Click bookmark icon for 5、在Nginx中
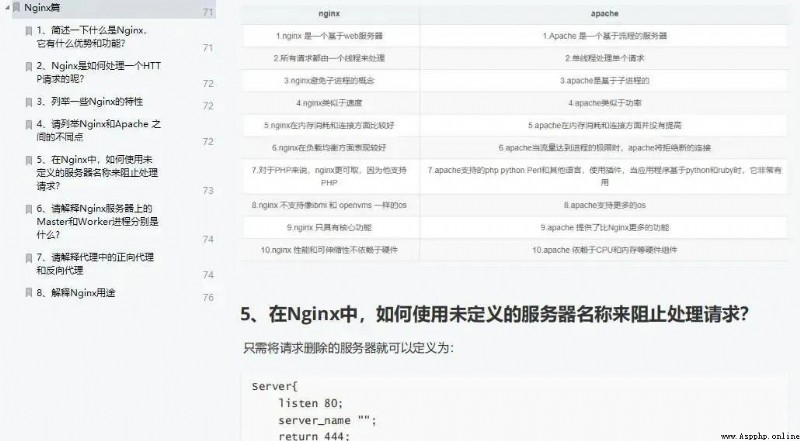800x441 pixels. pos(29,161)
